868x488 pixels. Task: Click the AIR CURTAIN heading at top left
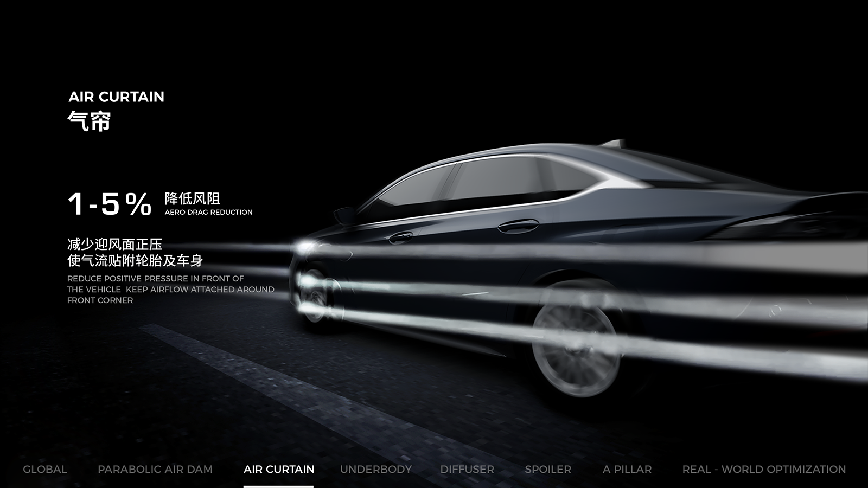click(116, 97)
